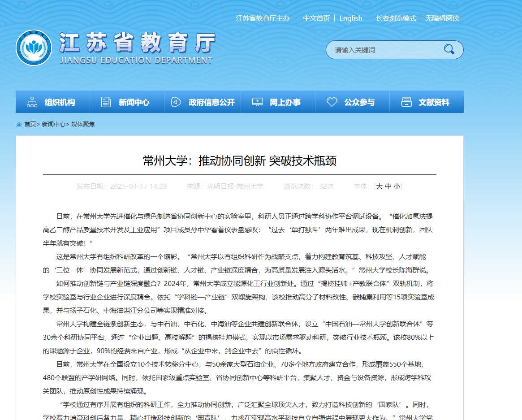Switch to the English version

pyautogui.click(x=350, y=18)
